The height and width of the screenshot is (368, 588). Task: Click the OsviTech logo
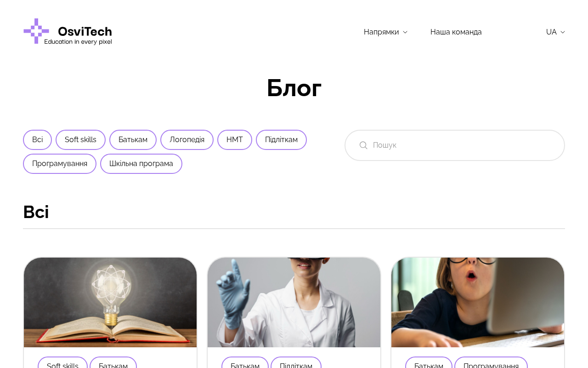click(68, 32)
